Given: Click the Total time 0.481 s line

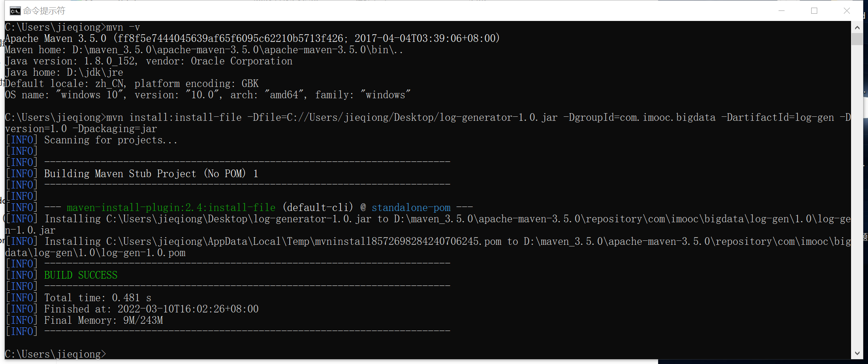Looking at the screenshot, I should click(x=79, y=298).
